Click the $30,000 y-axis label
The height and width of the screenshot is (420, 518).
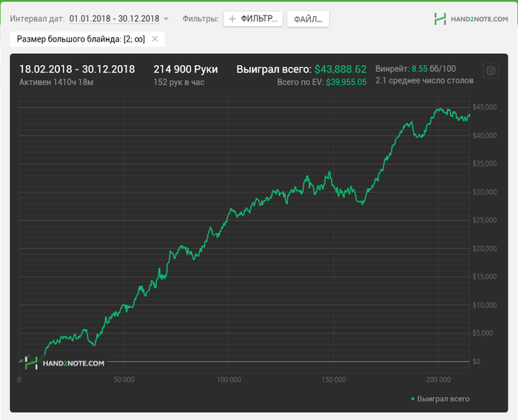point(484,192)
